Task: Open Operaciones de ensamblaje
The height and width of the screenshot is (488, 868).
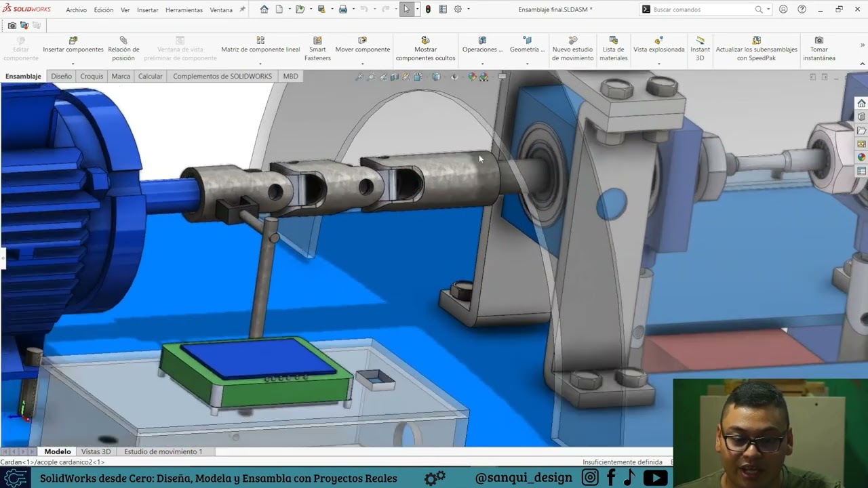Action: point(482,45)
